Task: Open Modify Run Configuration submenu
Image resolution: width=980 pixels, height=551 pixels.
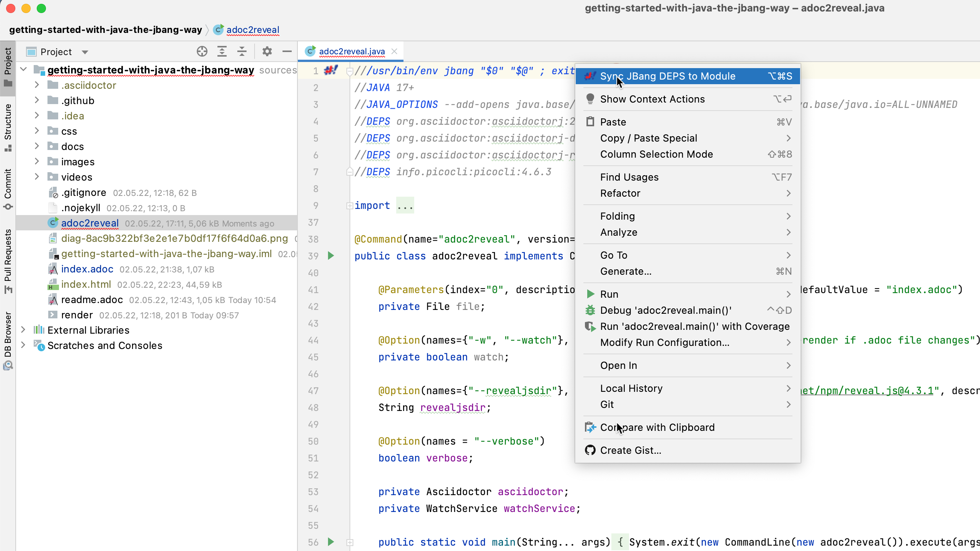Action: 688,342
